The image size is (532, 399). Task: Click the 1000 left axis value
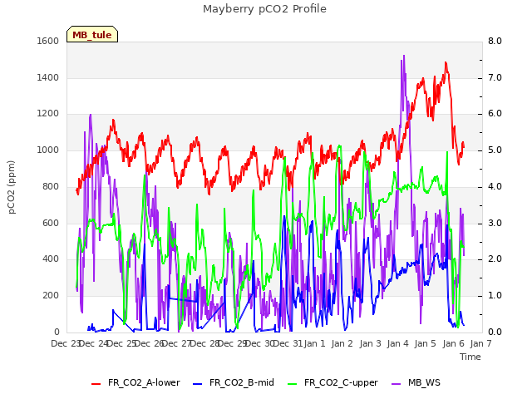pyautogui.click(x=48, y=150)
